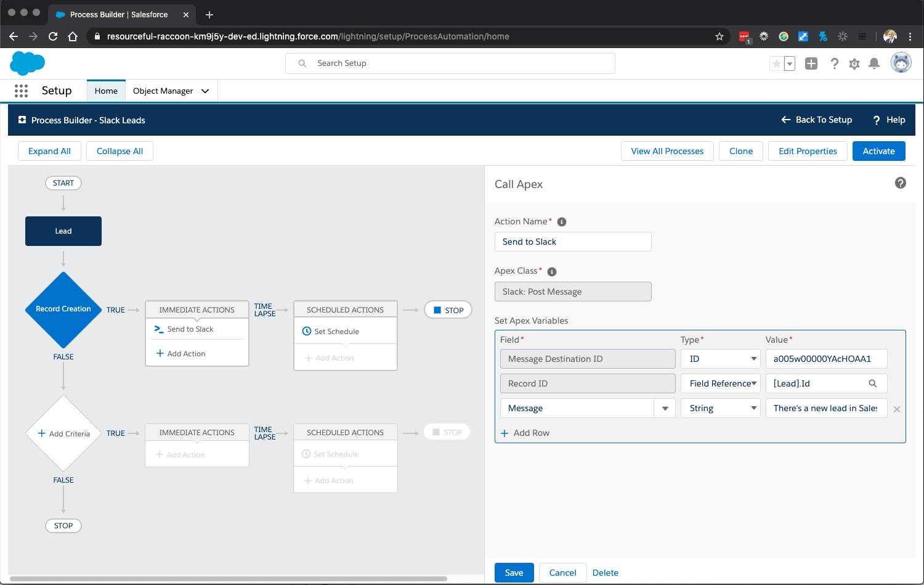This screenshot has width=924, height=585.
Task: Click the horizontal scrollbar under the canvas
Action: tap(228, 579)
